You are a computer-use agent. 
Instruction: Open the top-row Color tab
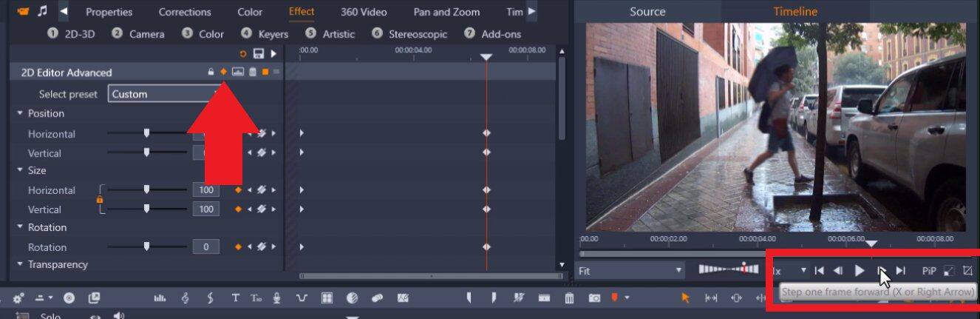tap(250, 12)
